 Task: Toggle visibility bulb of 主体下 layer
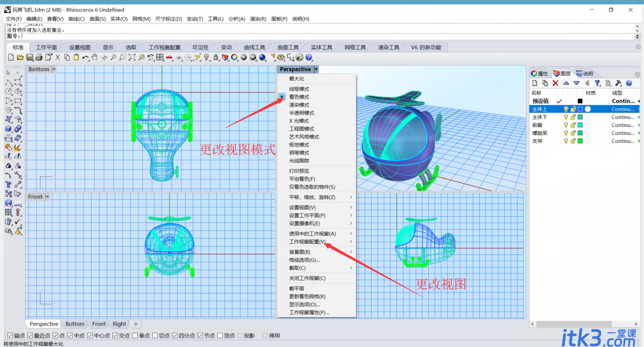[x=566, y=117]
